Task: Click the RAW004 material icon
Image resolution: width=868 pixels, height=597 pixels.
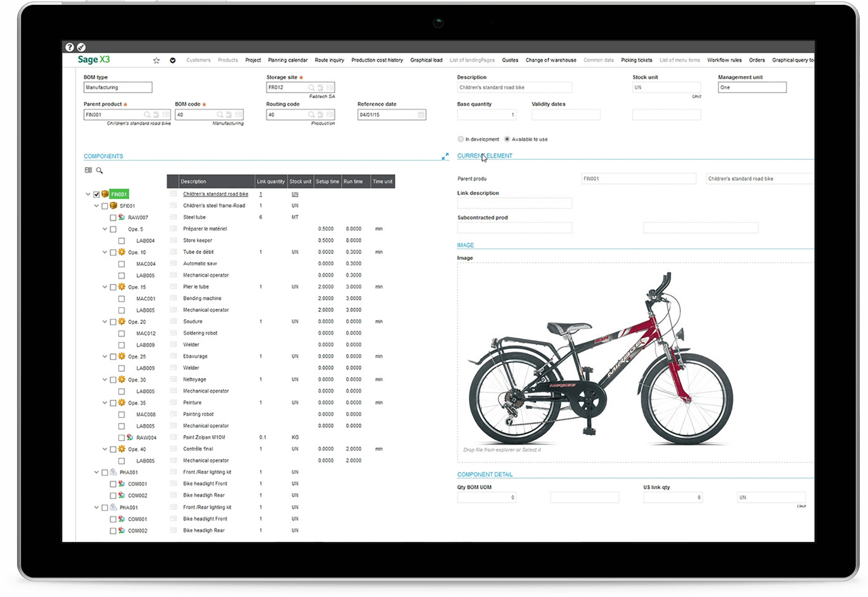Action: point(130,438)
